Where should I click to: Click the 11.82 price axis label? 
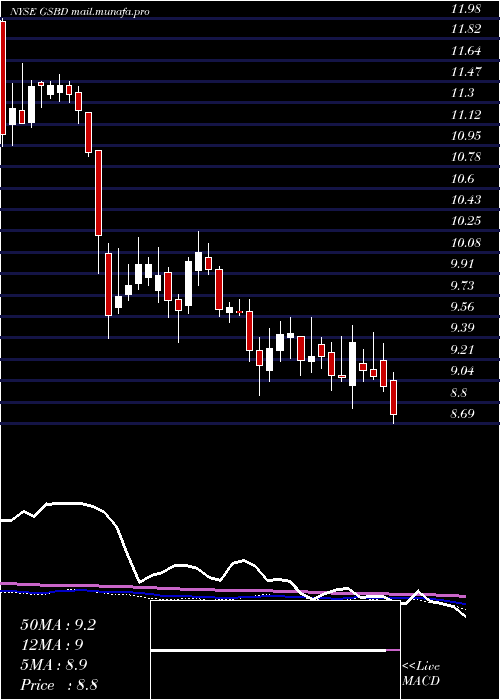466,29
